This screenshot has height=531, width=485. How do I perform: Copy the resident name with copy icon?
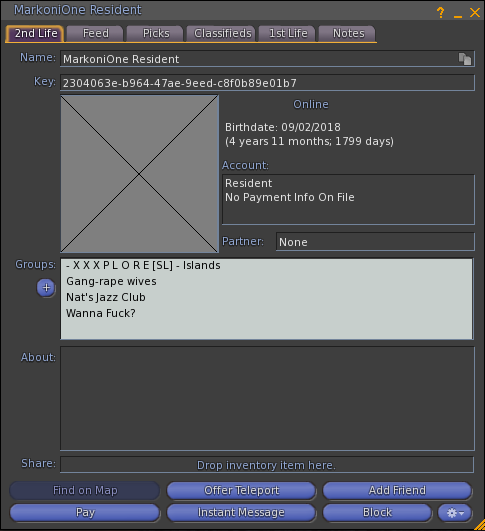[x=465, y=59]
